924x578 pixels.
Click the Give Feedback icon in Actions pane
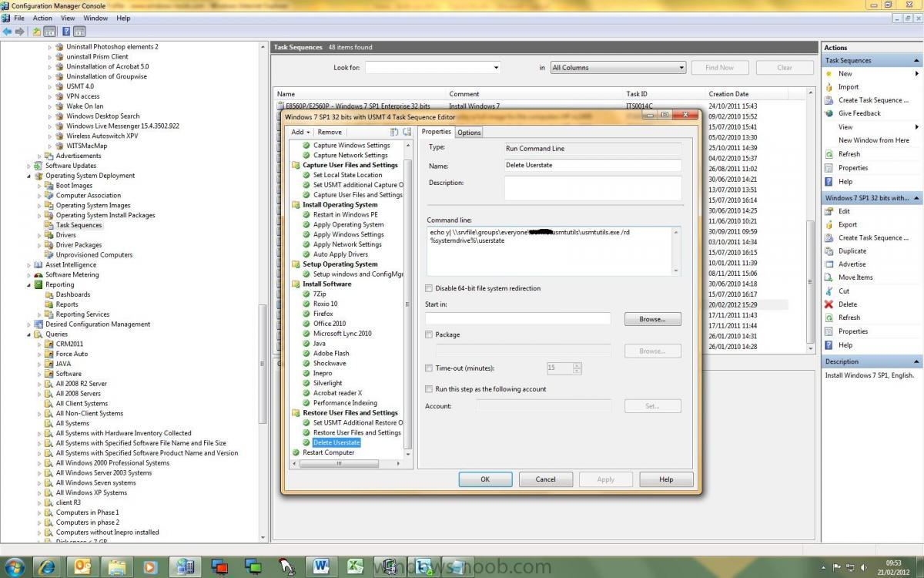point(829,113)
